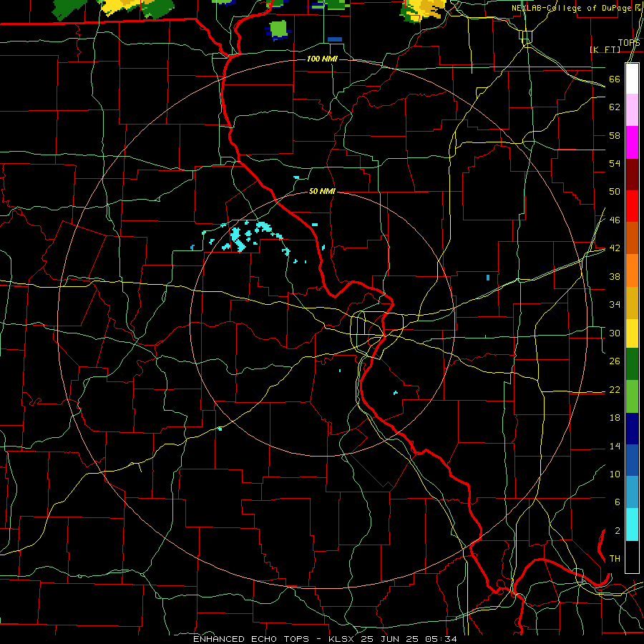Click the isolated blue echo east of 50 NMI ring

tap(487, 278)
